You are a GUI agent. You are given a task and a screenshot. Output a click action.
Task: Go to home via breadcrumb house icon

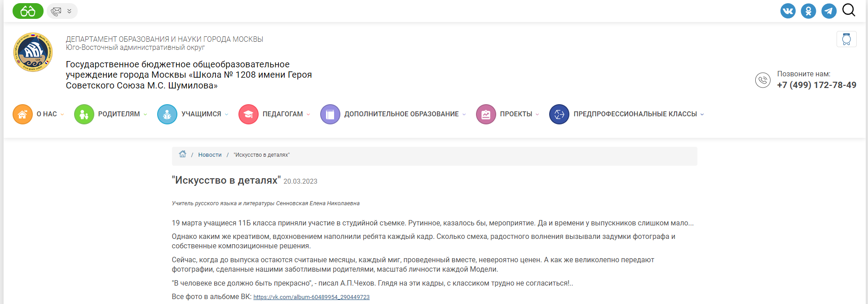182,154
